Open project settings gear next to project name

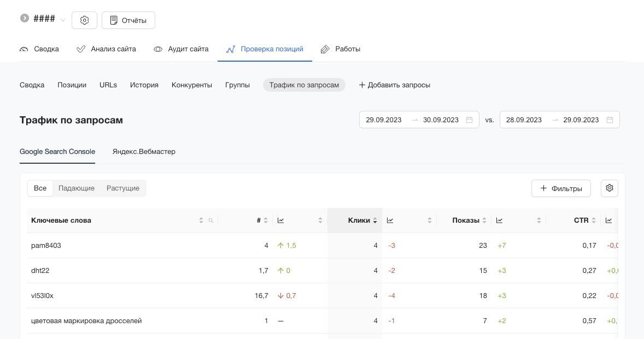tap(84, 20)
